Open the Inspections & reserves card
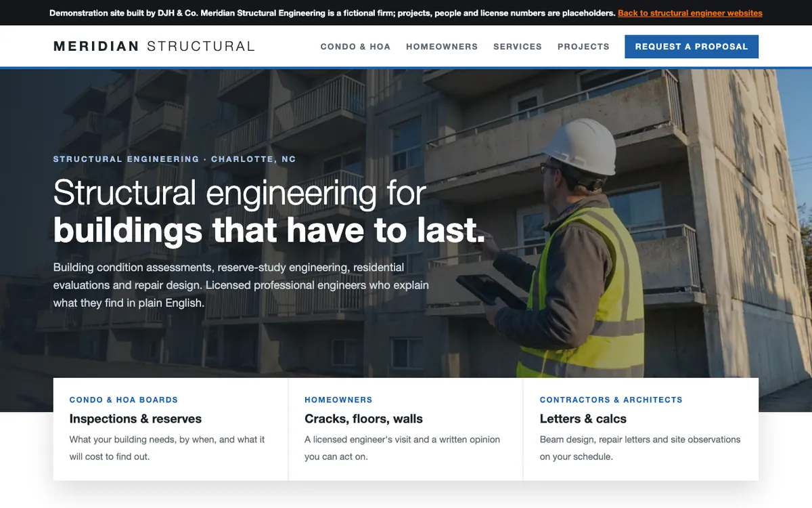The image size is (812, 508). (171, 429)
